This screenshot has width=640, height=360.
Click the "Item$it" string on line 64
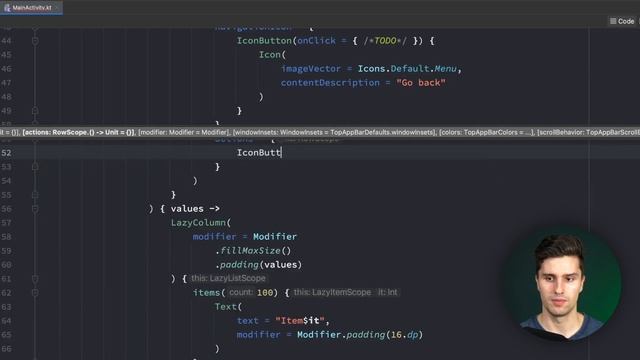[x=300, y=320]
